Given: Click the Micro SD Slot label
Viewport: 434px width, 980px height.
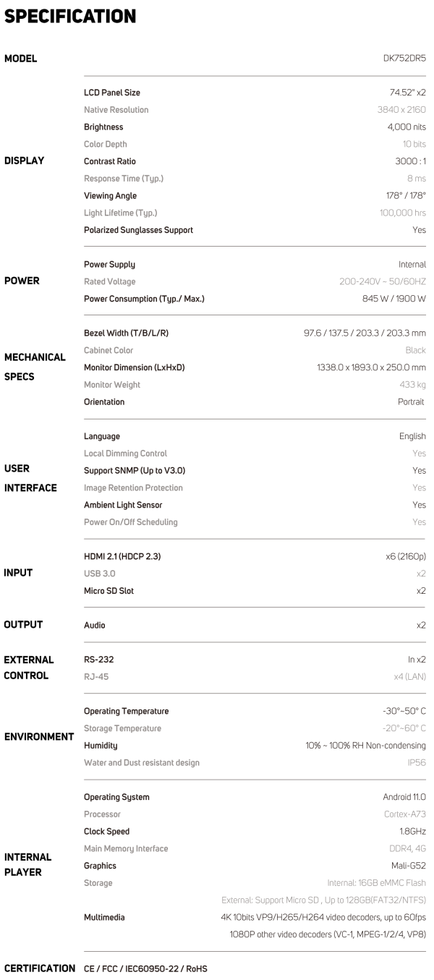Looking at the screenshot, I should click(109, 590).
